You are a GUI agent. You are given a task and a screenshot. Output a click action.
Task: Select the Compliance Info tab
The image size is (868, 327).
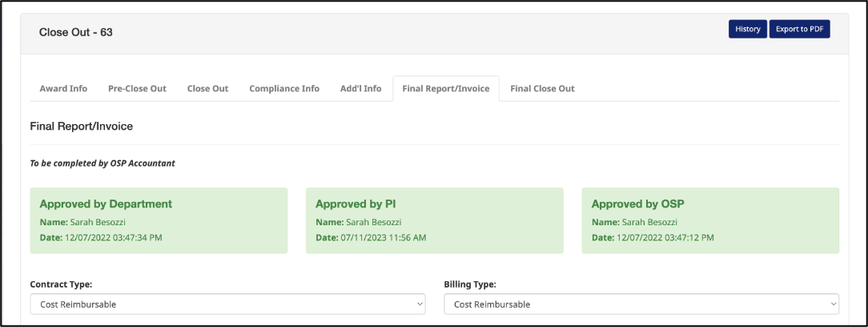[283, 89]
